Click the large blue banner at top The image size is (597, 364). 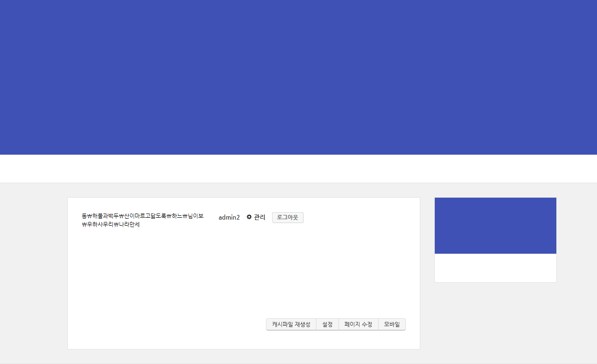tap(298, 77)
